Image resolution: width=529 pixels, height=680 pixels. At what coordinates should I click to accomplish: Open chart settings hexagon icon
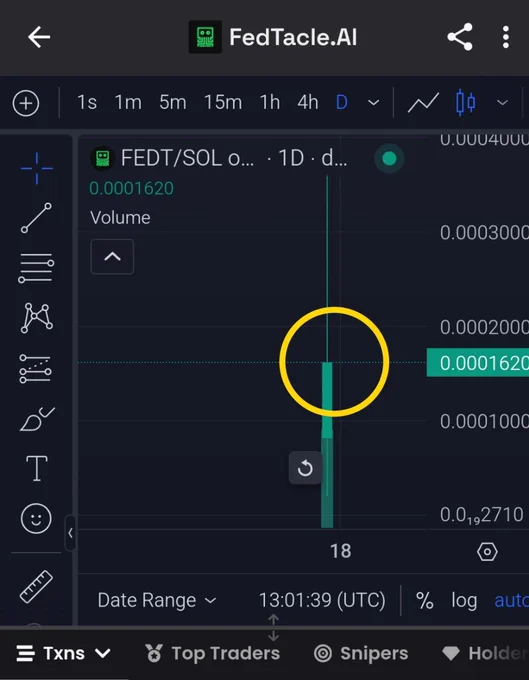tap(487, 552)
